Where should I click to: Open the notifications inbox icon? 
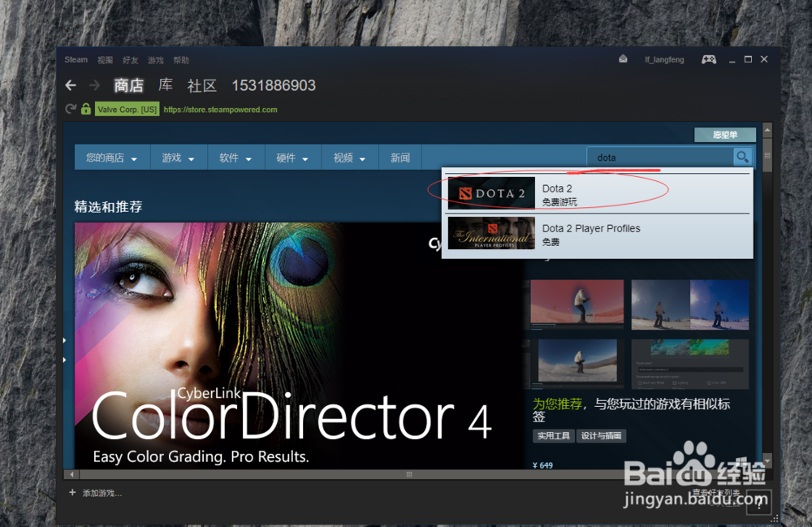pos(623,59)
